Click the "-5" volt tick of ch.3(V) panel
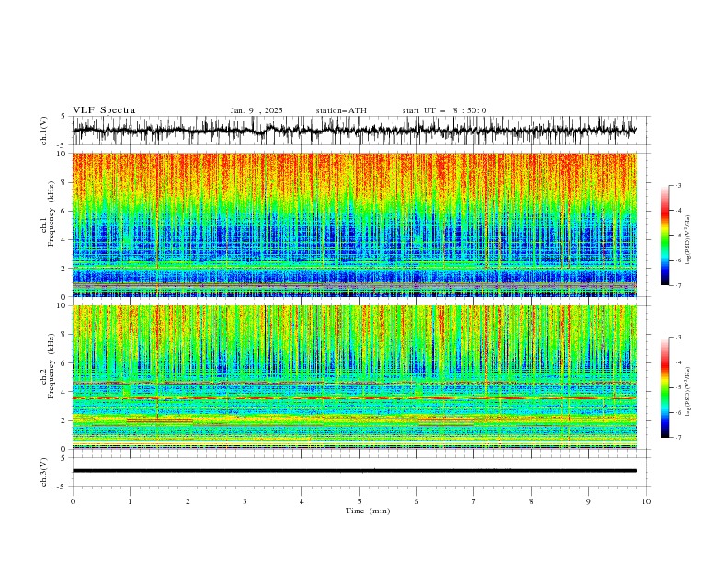This screenshot has width=728, height=563. point(63,487)
